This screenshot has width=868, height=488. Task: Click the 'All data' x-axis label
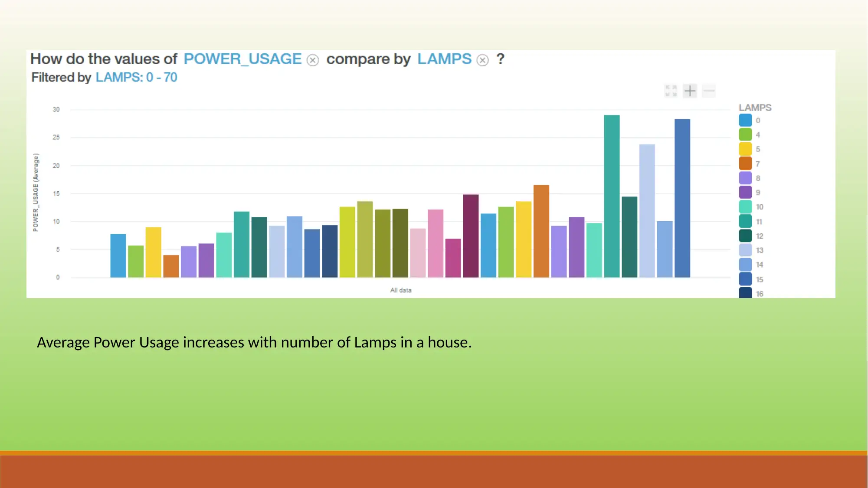pyautogui.click(x=400, y=290)
